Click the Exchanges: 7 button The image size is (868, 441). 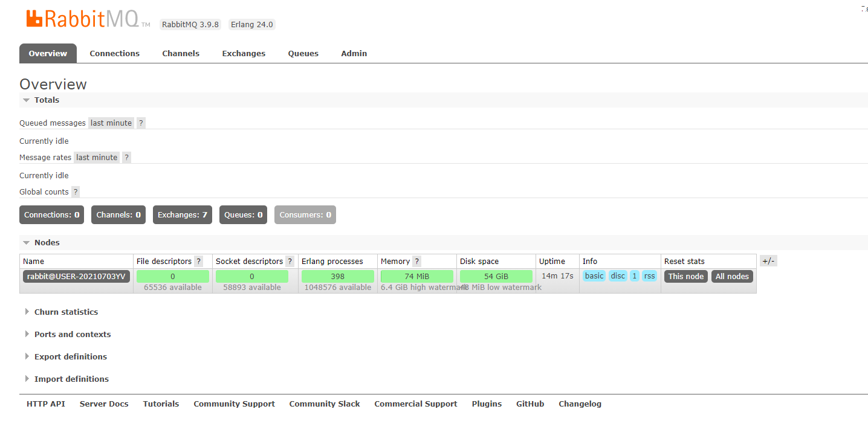(x=183, y=215)
